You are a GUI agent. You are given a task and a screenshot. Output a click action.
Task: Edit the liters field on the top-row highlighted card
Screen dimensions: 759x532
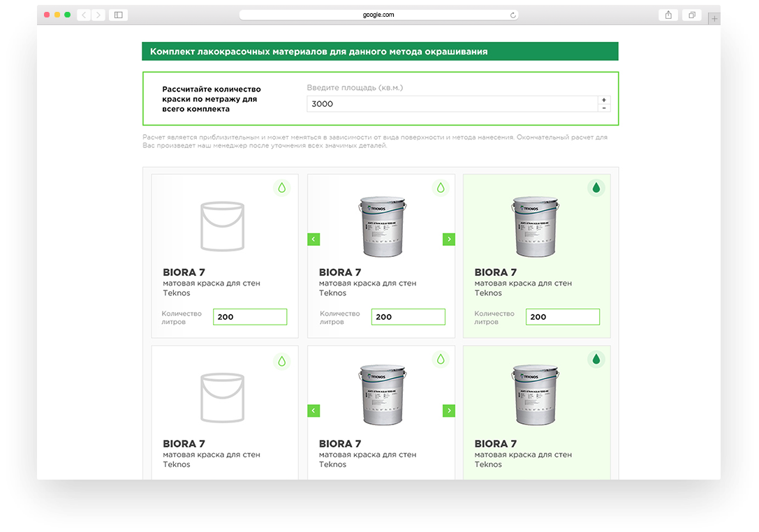[563, 317]
